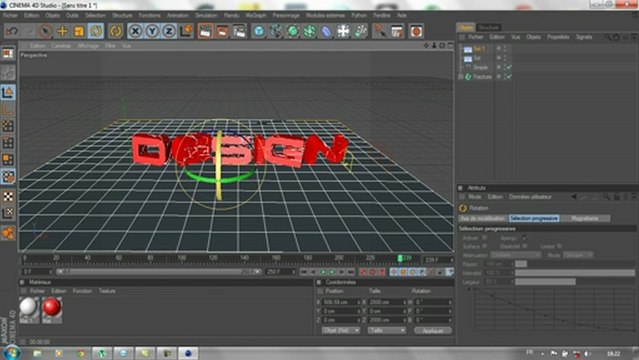Screen dimensions: 639x360
Task: Open Atténuation dropdown
Action: pyautogui.click(x=516, y=255)
